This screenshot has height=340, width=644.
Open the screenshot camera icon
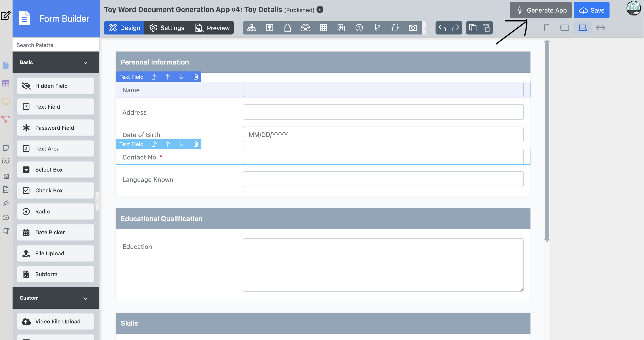tap(413, 28)
